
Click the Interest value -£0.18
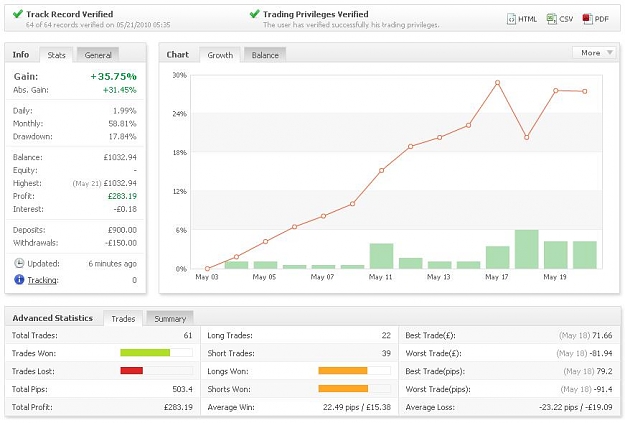tap(125, 209)
